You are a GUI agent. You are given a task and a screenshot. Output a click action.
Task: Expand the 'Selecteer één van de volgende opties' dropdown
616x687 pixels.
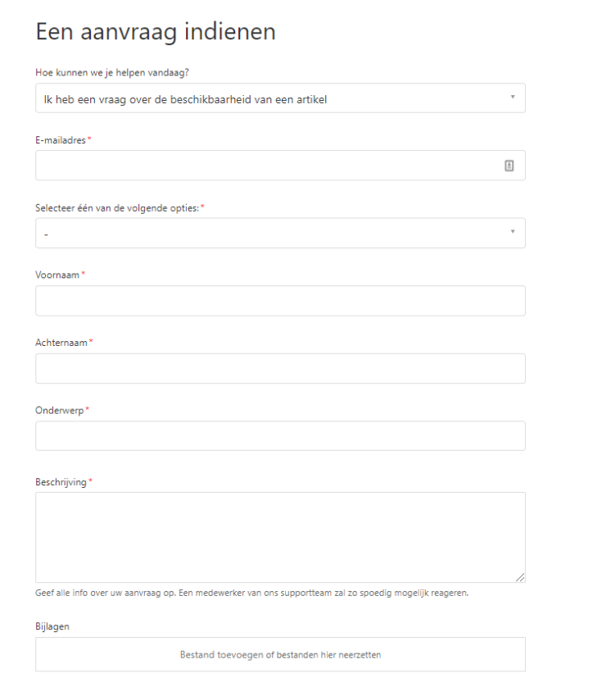(x=270, y=234)
